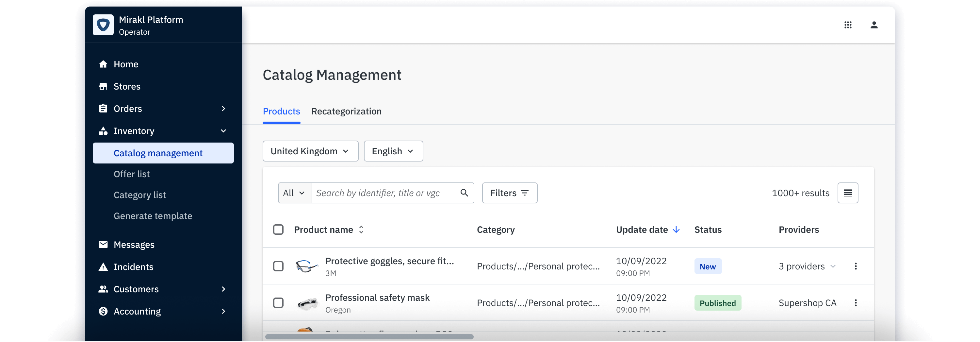Click the user profile icon
The height and width of the screenshot is (342, 980).
coord(874,25)
